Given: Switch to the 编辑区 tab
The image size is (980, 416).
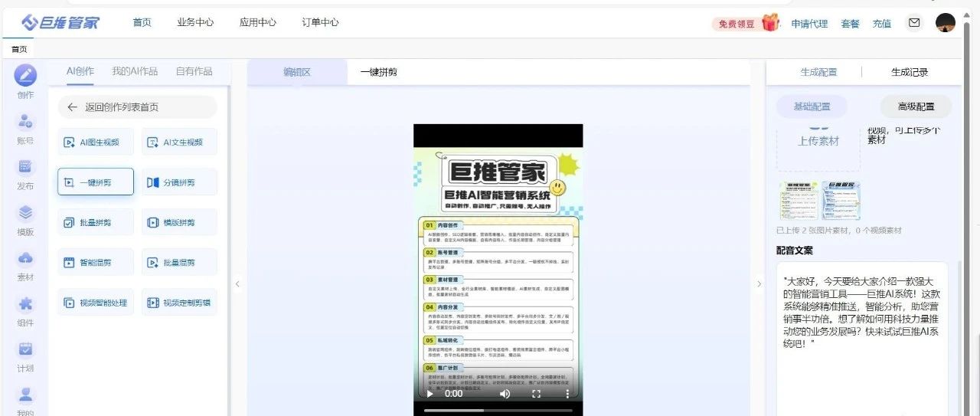Looking at the screenshot, I should [298, 72].
